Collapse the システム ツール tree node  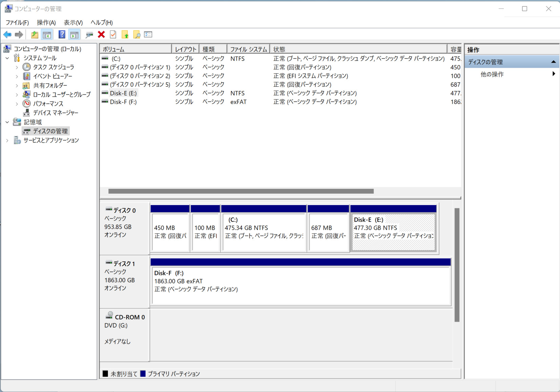click(7, 58)
